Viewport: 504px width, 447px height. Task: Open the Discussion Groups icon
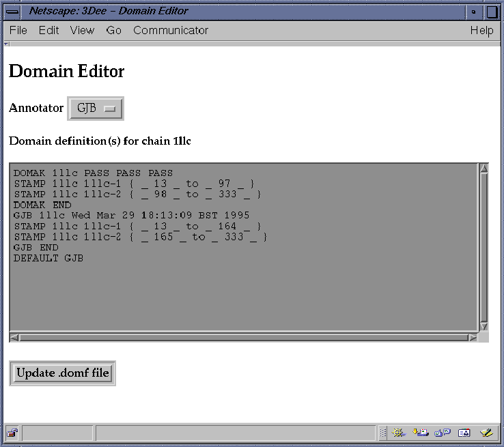(x=443, y=433)
